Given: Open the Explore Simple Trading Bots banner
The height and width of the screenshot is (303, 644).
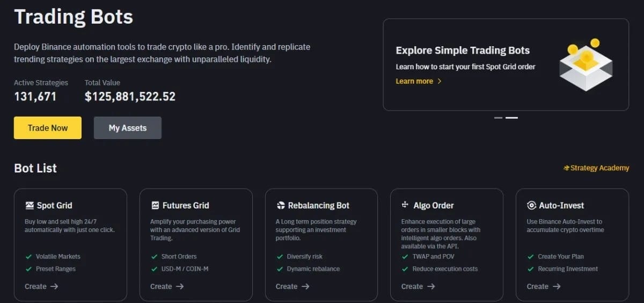Looking at the screenshot, I should tap(463, 50).
